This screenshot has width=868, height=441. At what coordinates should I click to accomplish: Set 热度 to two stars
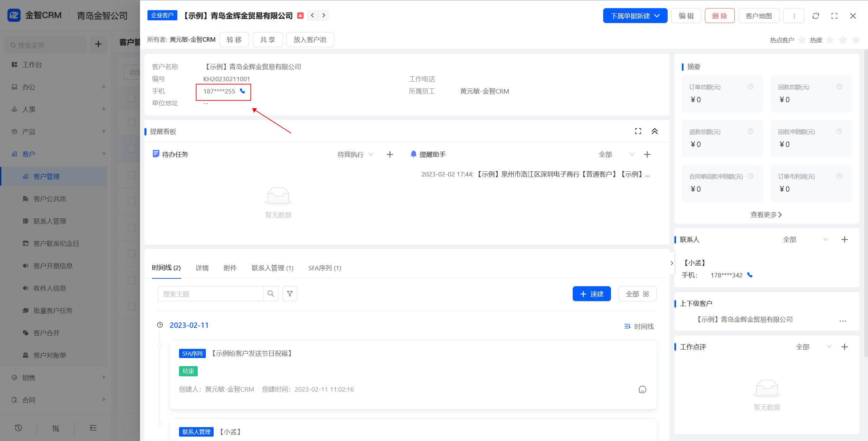pos(843,40)
